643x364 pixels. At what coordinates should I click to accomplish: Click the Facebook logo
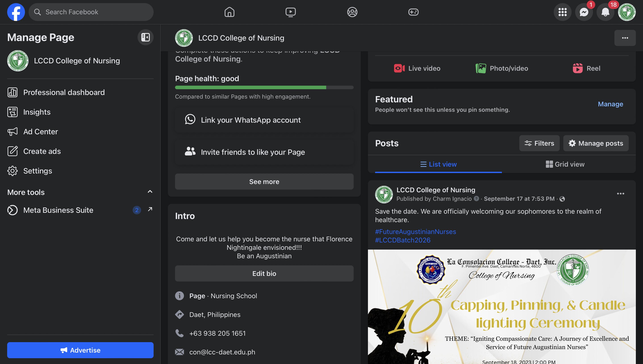[16, 12]
